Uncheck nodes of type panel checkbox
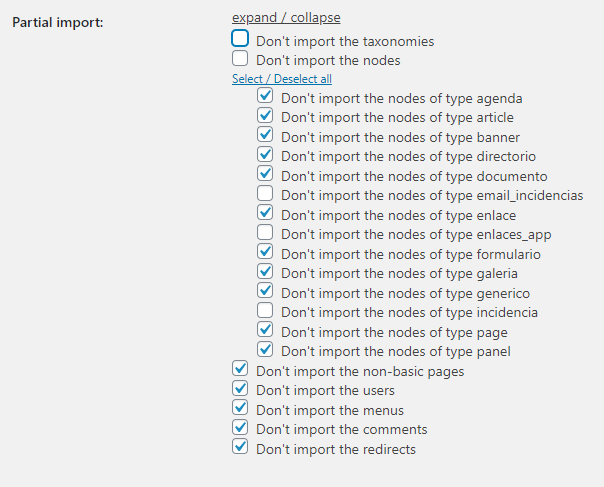 click(265, 350)
